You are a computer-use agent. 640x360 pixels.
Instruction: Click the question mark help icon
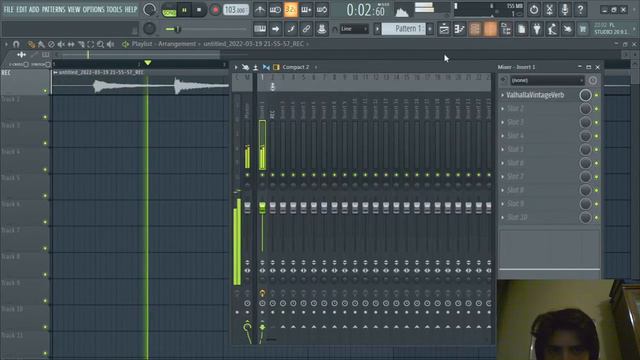tap(580, 10)
